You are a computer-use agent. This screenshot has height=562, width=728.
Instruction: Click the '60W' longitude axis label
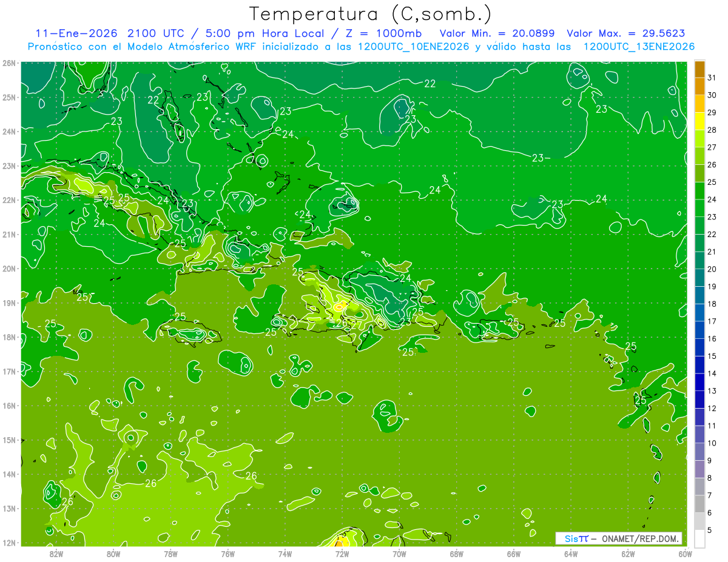685,554
